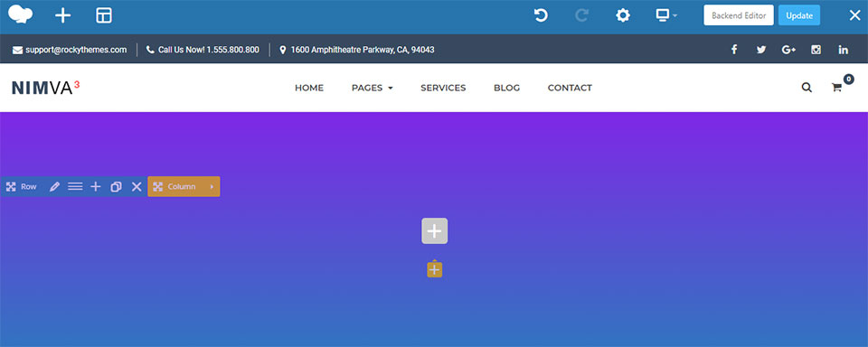Click the Add Element plus icon in top bar
Image resolution: width=868 pixels, height=347 pixels.
pos(63,15)
